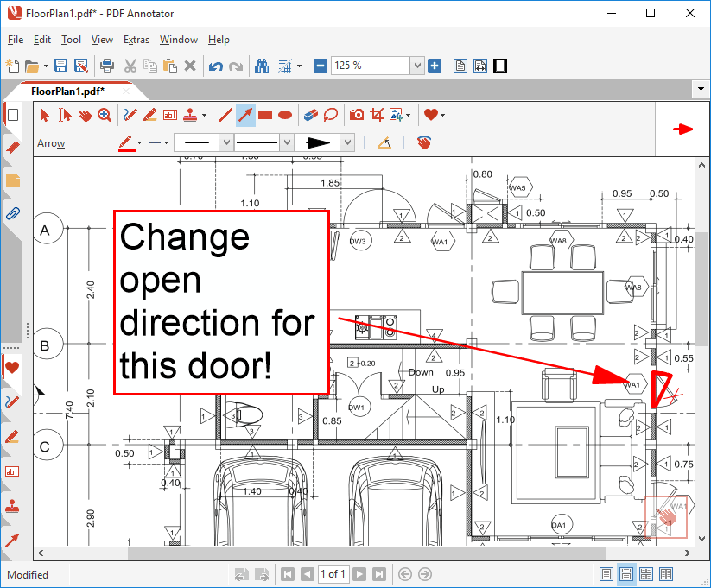Click the Print icon
The image size is (711, 588).
tap(107, 66)
